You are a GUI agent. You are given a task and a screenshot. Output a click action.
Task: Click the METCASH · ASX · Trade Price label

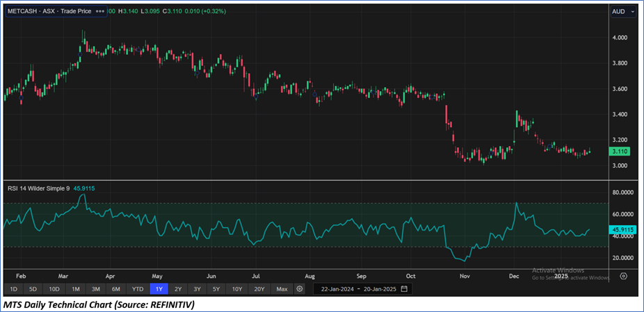pyautogui.click(x=49, y=12)
